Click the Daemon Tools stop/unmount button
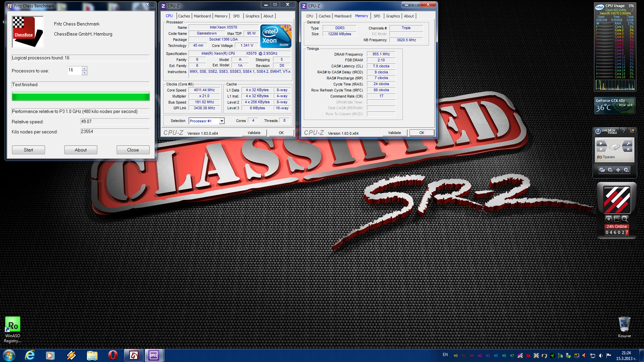The height and width of the screenshot is (362, 644). click(601, 149)
